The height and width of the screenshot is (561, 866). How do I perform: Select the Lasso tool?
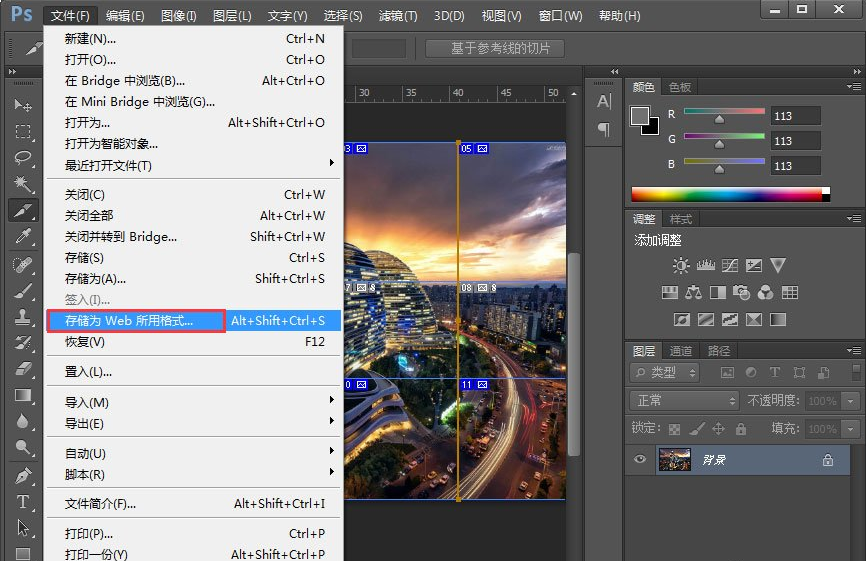[23, 158]
